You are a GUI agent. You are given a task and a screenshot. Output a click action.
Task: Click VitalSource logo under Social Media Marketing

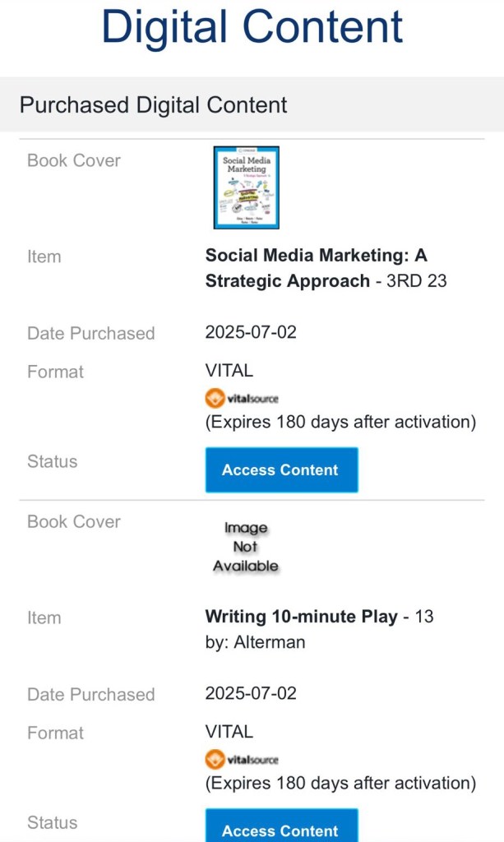pyautogui.click(x=242, y=399)
